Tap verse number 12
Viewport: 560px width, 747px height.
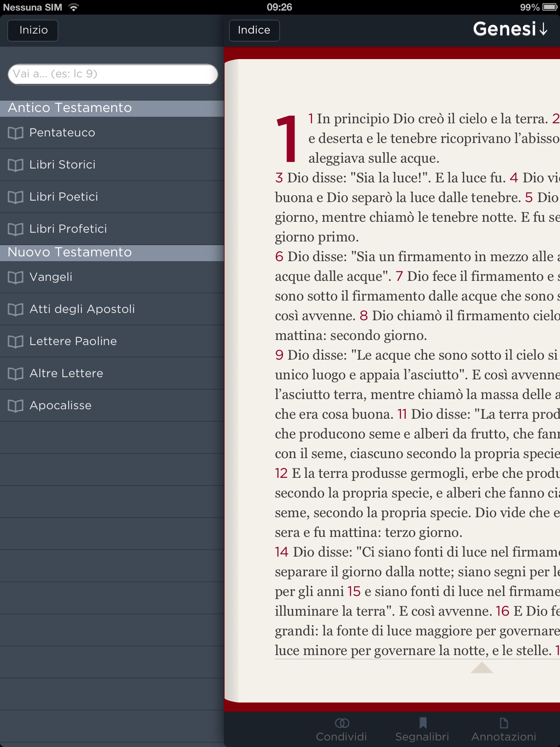click(281, 473)
